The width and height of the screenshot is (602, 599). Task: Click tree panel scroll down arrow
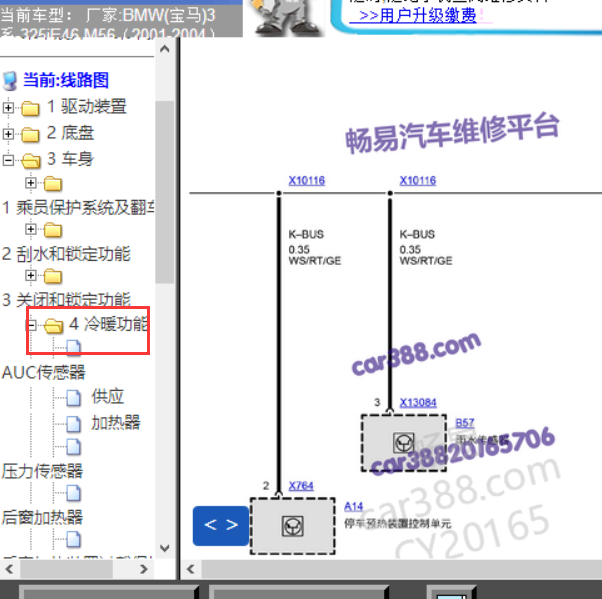(x=165, y=548)
